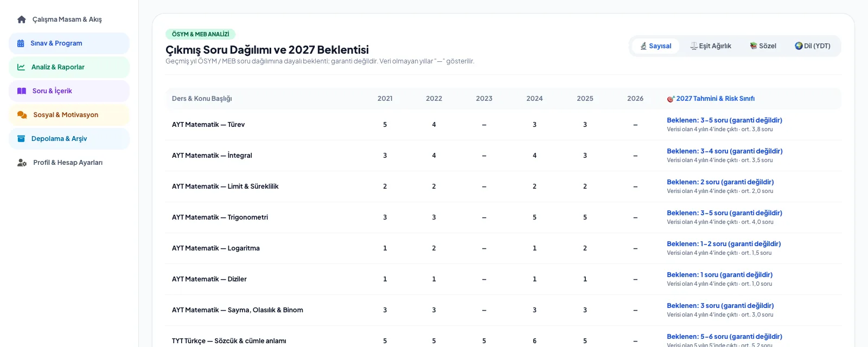Click the target icon next to 2027 Tahmini
This screenshot has height=347, width=868.
click(671, 99)
